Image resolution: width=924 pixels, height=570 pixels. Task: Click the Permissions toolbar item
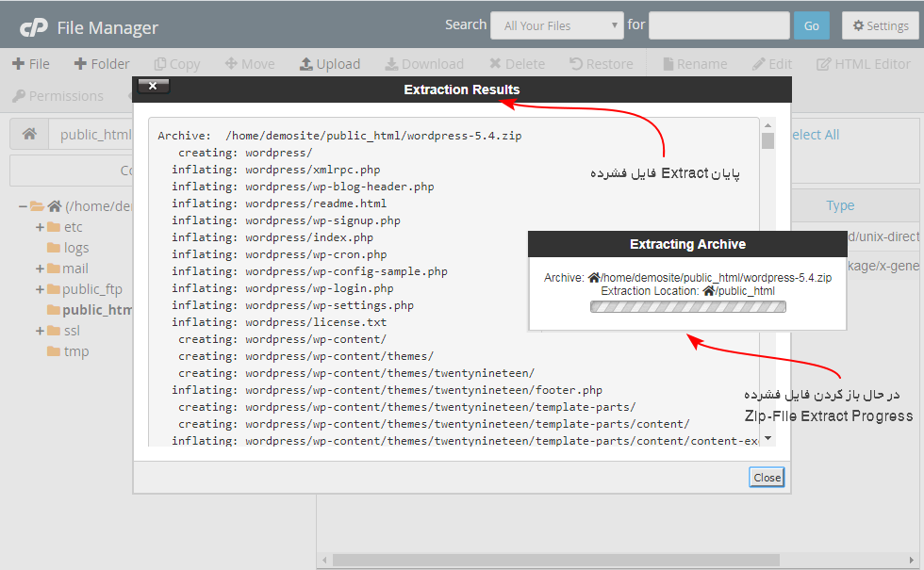(x=58, y=96)
